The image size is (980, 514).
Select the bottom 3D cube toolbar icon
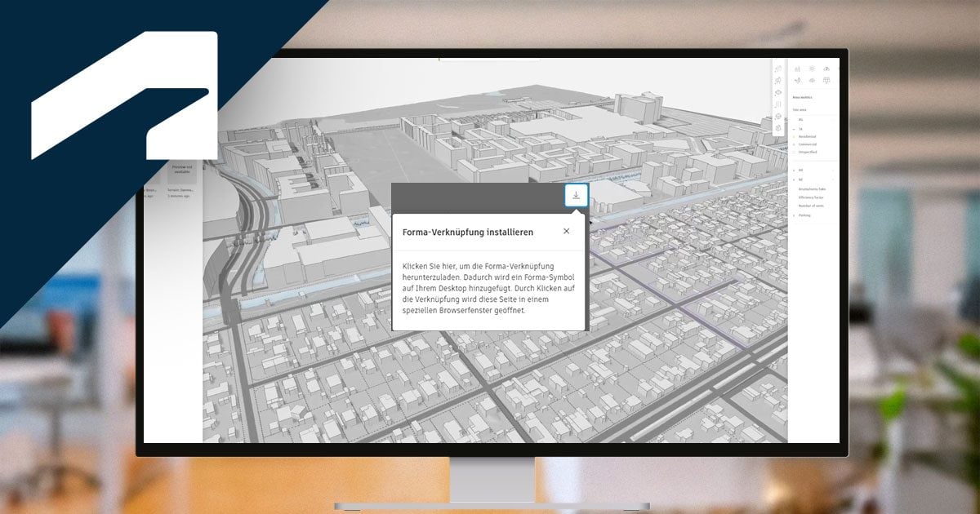(778, 128)
